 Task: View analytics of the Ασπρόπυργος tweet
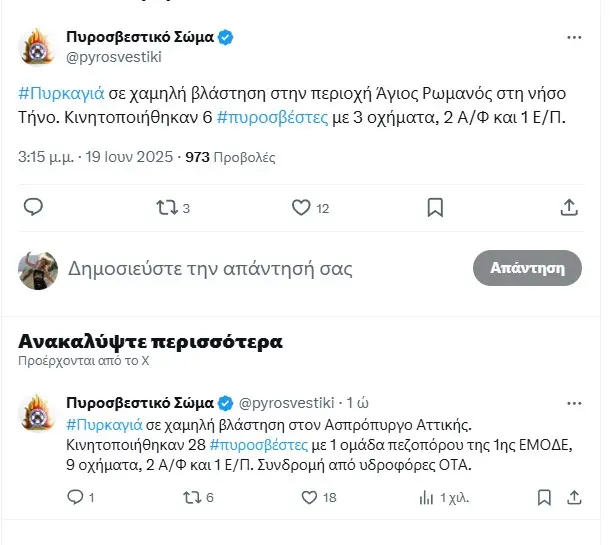click(428, 496)
